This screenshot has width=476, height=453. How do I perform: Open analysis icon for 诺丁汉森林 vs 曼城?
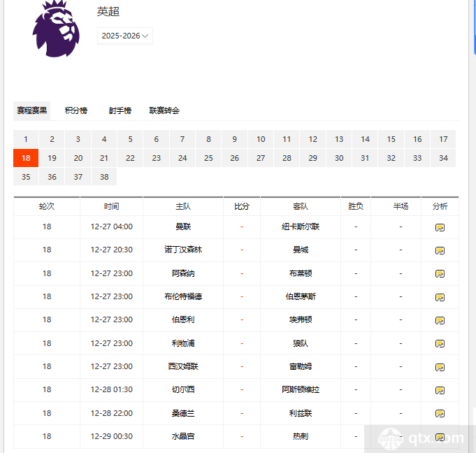(x=440, y=250)
